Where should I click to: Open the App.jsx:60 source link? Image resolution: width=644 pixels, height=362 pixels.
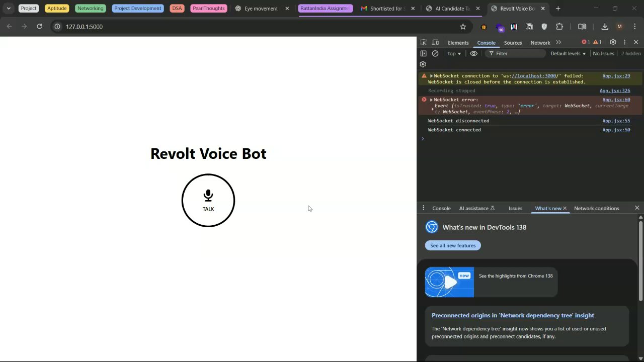click(x=616, y=100)
